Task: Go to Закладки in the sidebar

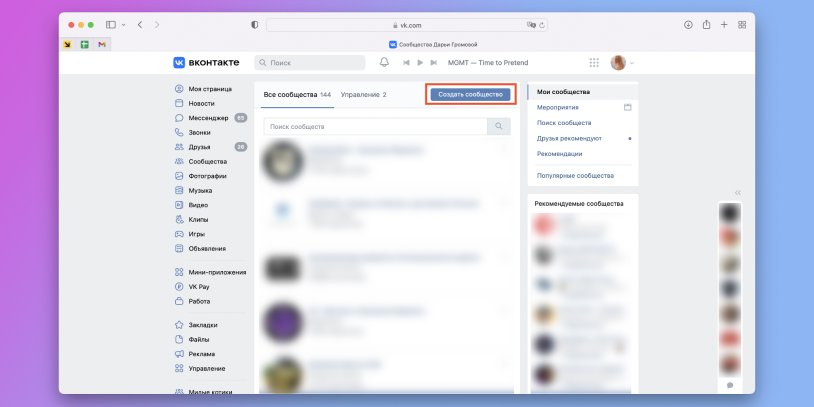Action: point(203,325)
